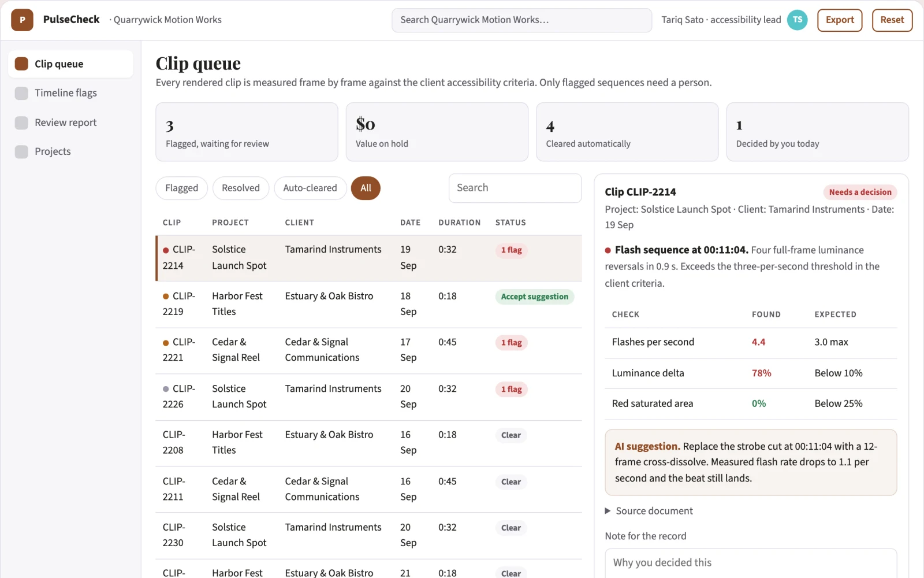Filter the queue by Flagged

click(181, 188)
